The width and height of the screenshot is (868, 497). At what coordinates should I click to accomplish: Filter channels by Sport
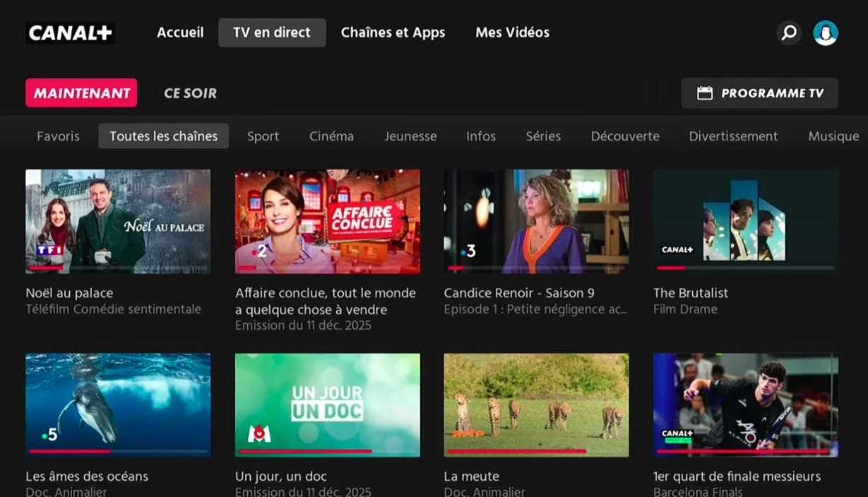coord(263,136)
